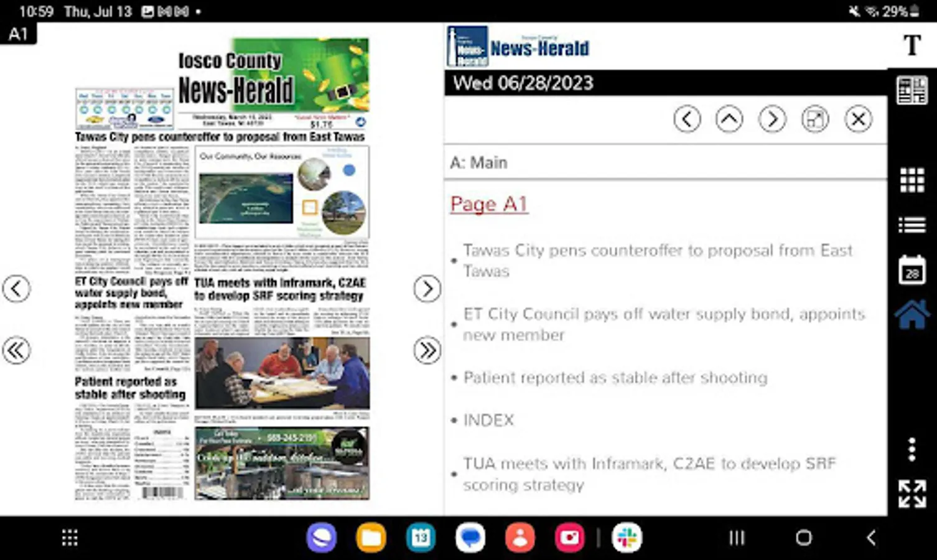
Task: Go to next page right arrow
Action: pyautogui.click(x=427, y=289)
